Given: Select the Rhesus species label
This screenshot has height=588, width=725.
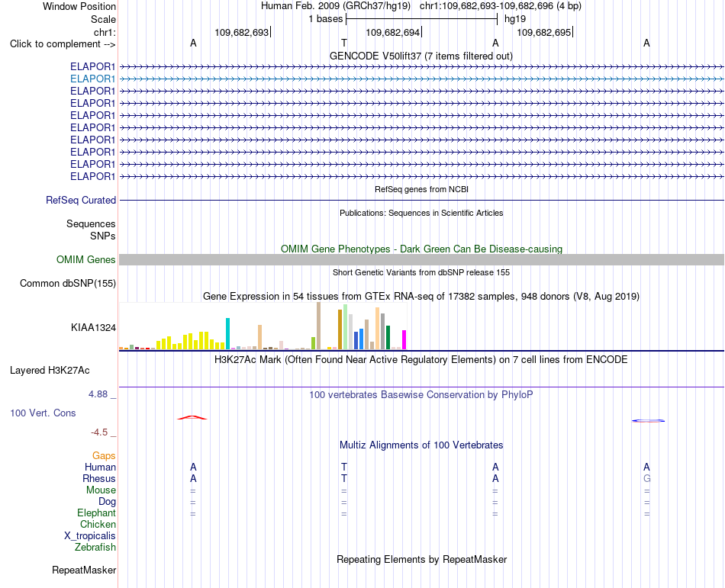Looking at the screenshot, I should click(x=99, y=478).
